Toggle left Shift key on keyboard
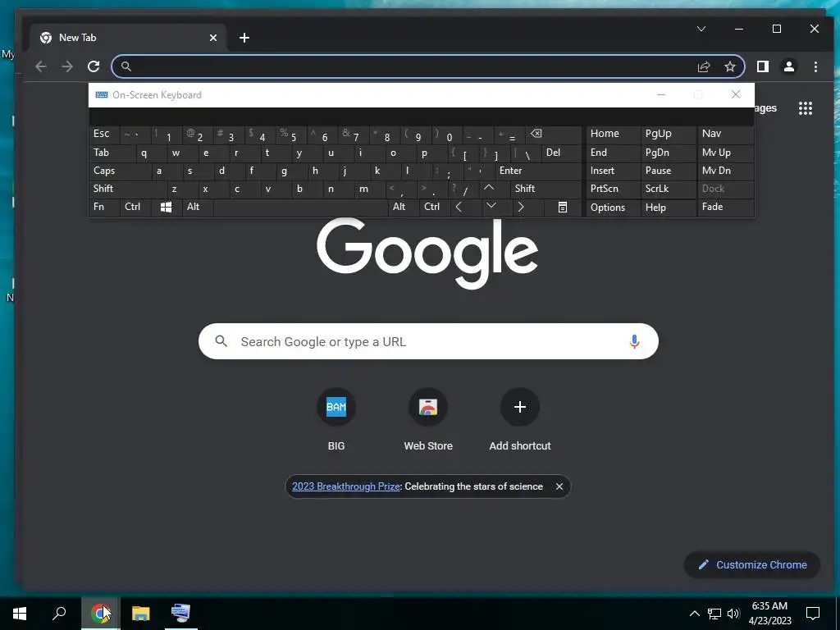 coord(127,189)
